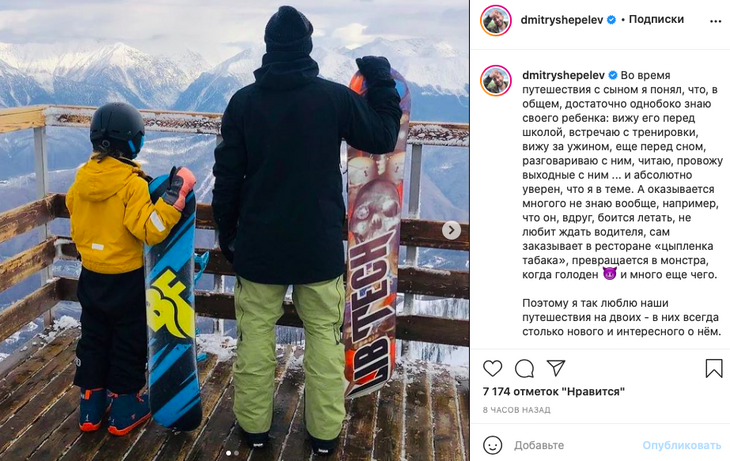
Task: Go to the next photo in the carousel
Action: pos(451,230)
